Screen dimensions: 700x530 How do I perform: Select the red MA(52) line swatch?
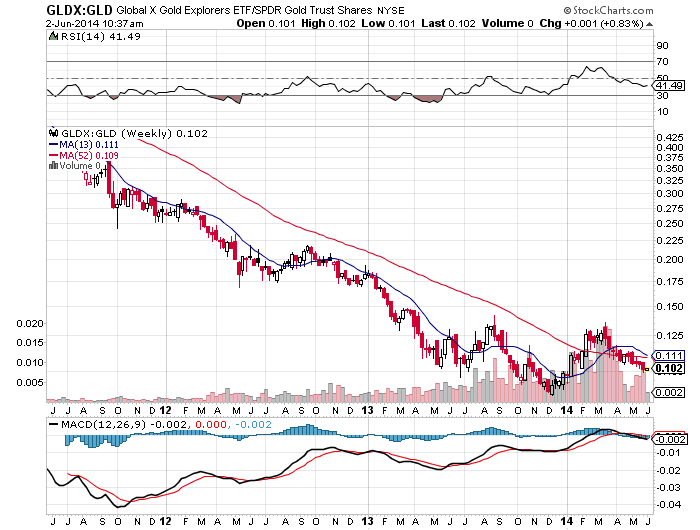pos(53,155)
